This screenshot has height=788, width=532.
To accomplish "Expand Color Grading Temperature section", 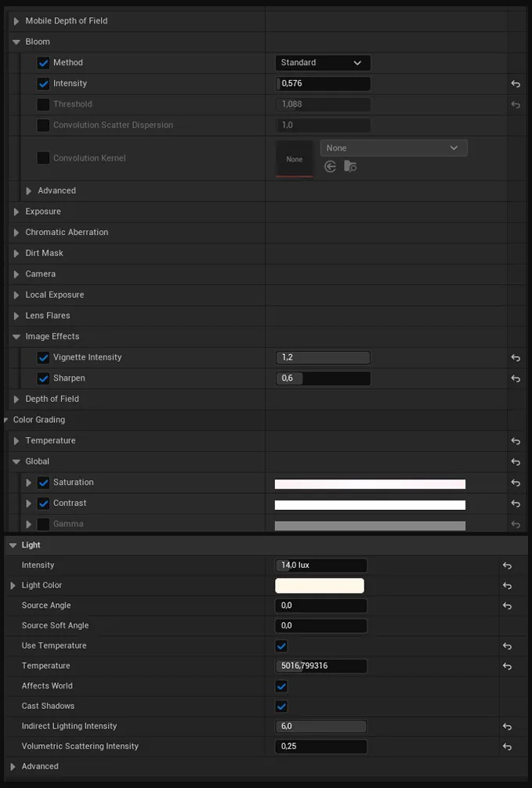I will pos(16,441).
